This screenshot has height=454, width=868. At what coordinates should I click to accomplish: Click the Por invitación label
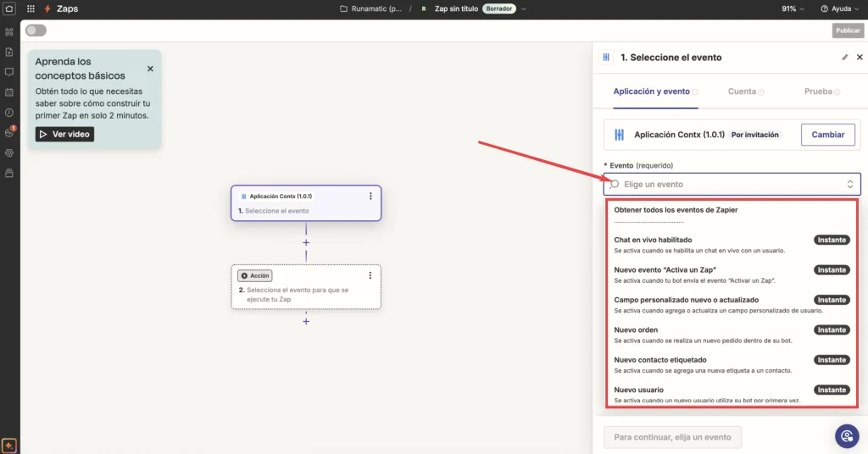(755, 135)
